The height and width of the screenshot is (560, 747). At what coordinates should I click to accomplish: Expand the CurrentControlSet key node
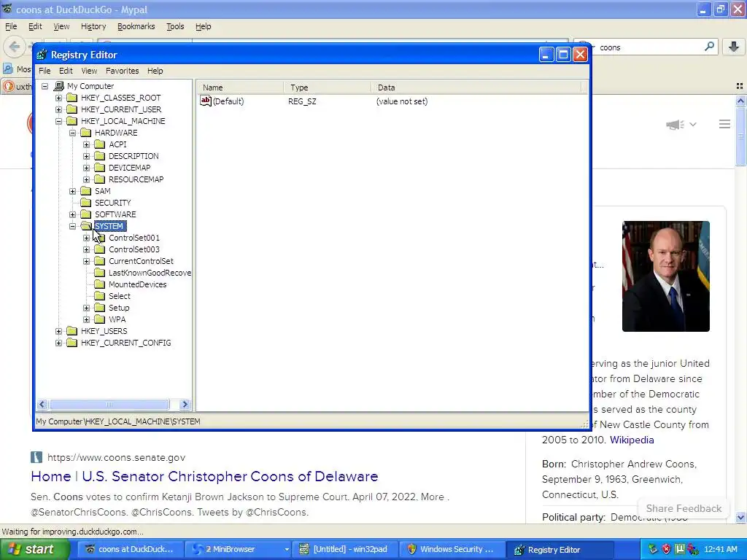(86, 261)
